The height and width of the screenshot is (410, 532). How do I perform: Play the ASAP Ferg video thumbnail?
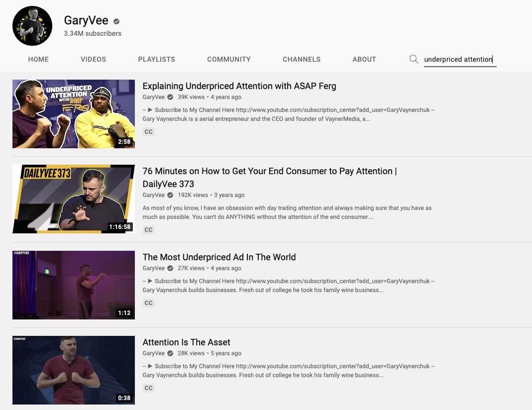click(74, 114)
